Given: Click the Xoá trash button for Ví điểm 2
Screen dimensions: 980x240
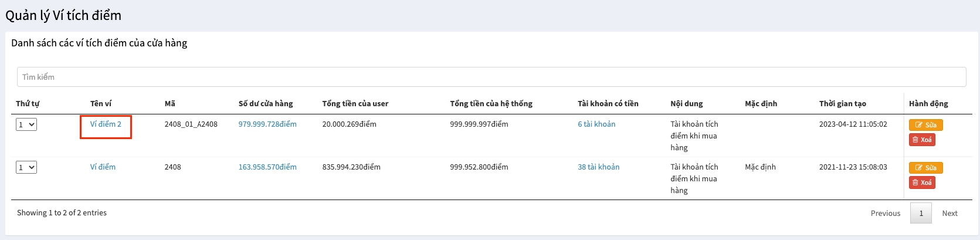Looking at the screenshot, I should tap(922, 140).
